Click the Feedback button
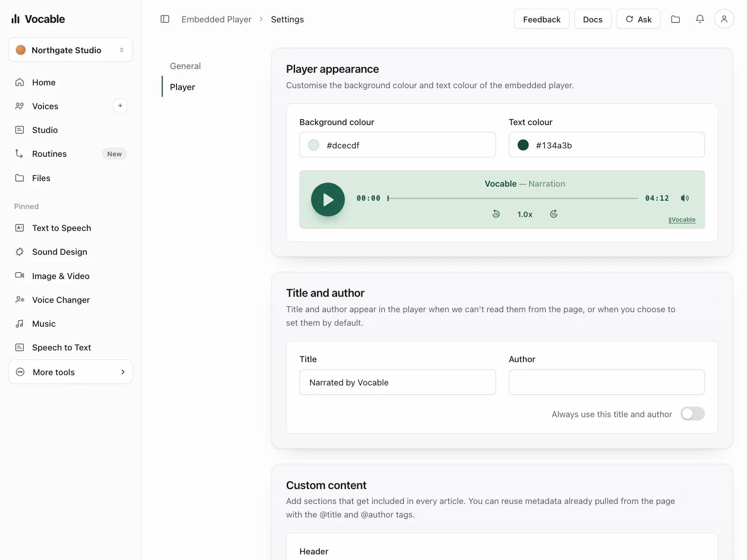Image resolution: width=747 pixels, height=560 pixels. 542,19
